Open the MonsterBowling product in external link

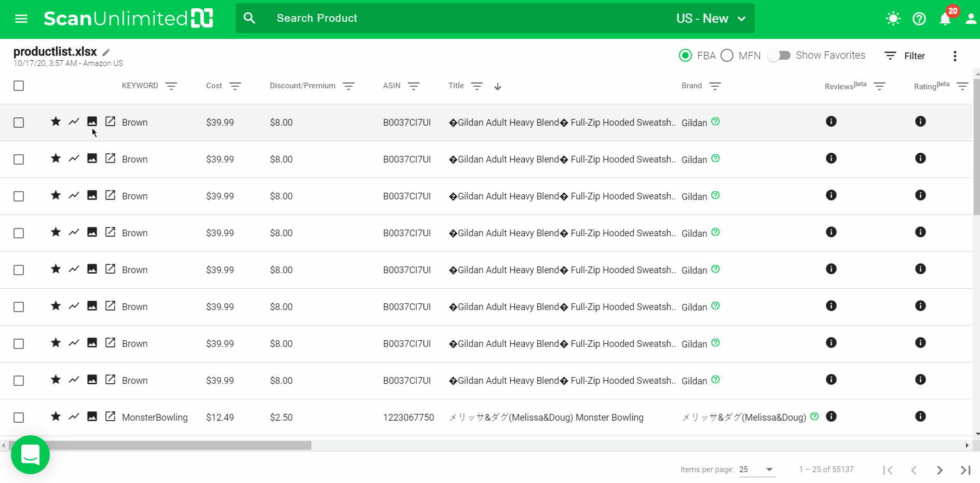pos(110,417)
